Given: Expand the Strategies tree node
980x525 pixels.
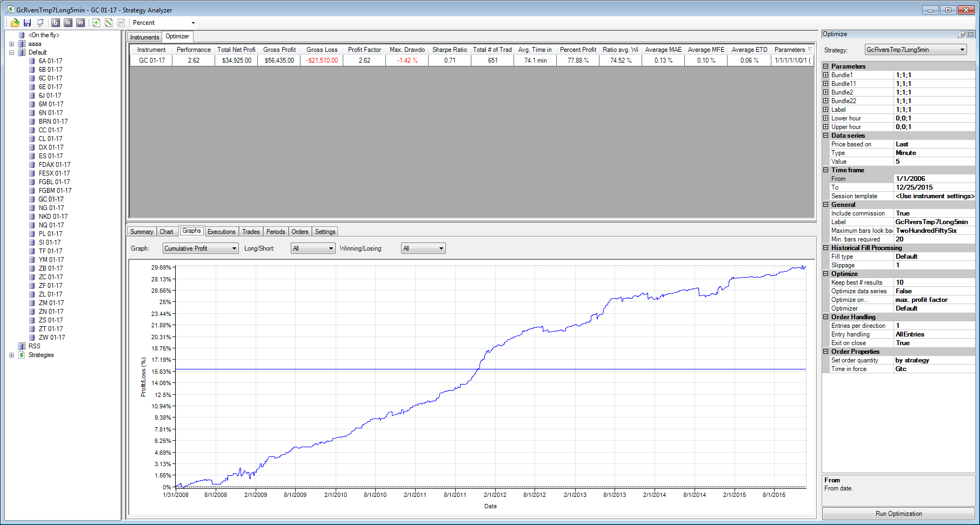Looking at the screenshot, I should 11,355.
